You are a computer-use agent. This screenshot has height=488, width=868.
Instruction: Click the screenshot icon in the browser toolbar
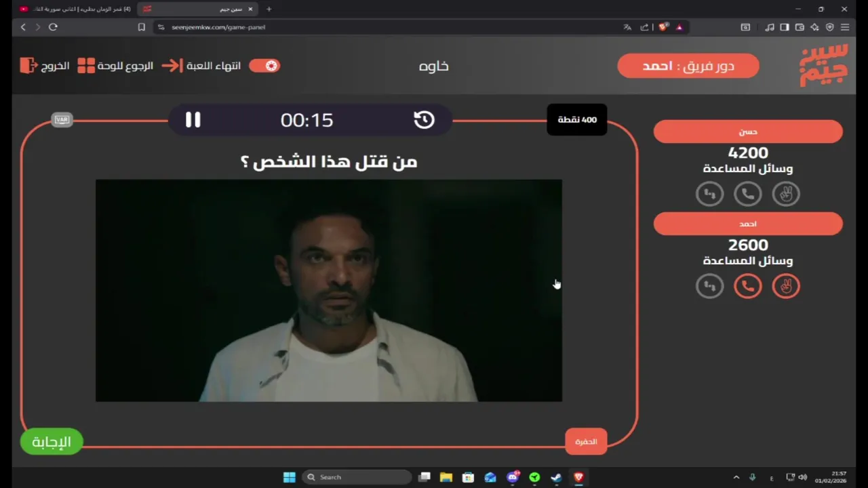745,27
